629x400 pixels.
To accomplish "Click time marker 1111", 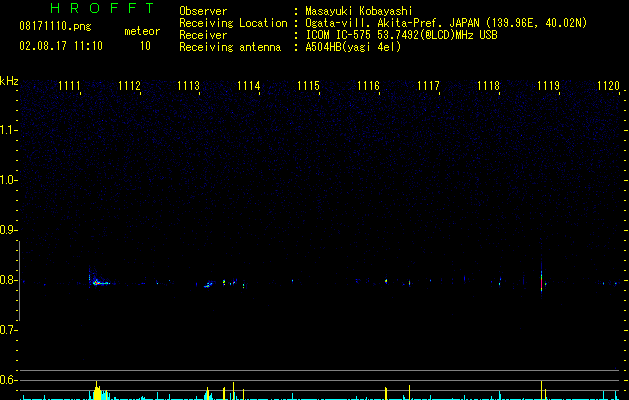I will [x=69, y=86].
